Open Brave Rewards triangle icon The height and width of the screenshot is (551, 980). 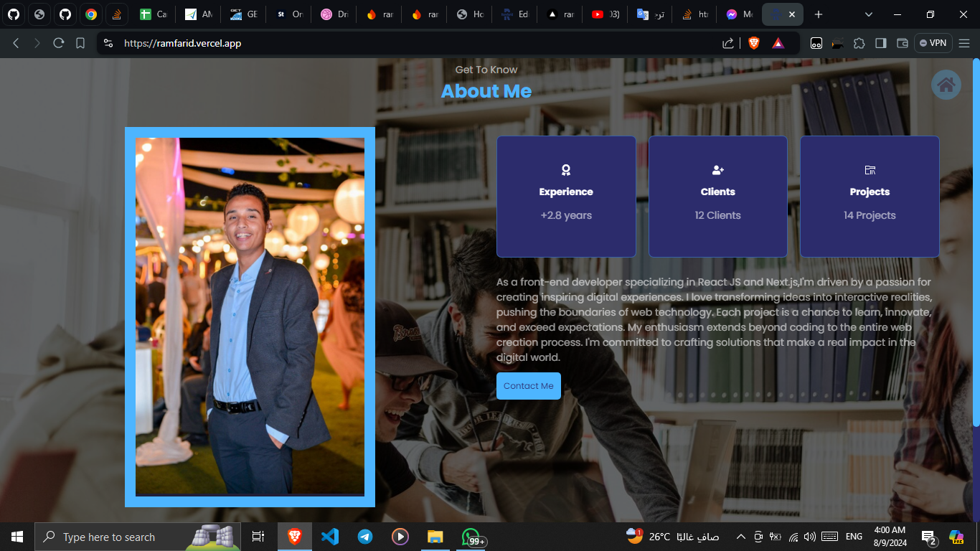point(778,43)
